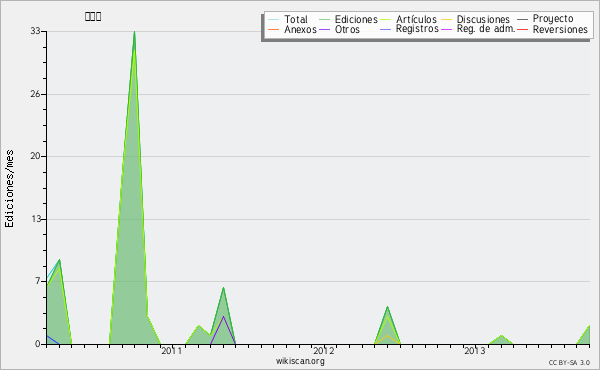Click the red Reversiones legend line swatch
This screenshot has width=600, height=370.
(522, 29)
